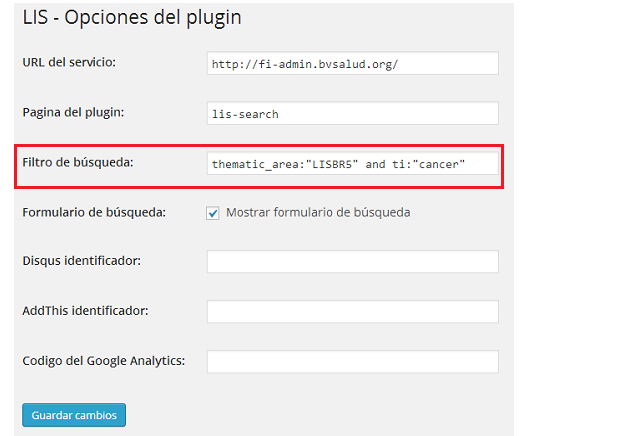Click the 'Formulario de búsqueda:' label
The width and height of the screenshot is (624, 436).
(94, 212)
